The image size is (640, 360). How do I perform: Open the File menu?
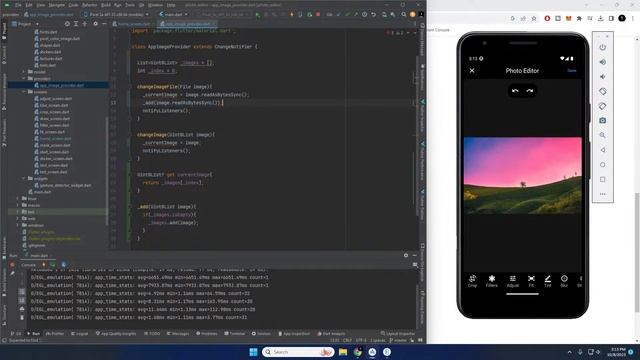[18, 5]
